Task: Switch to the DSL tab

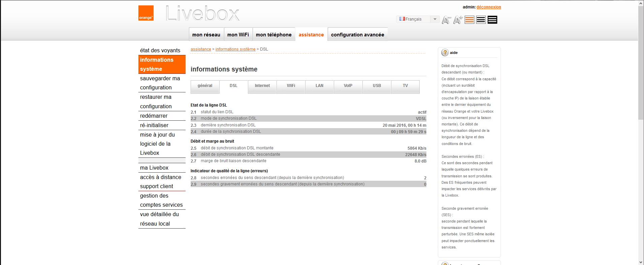Action: tap(233, 86)
